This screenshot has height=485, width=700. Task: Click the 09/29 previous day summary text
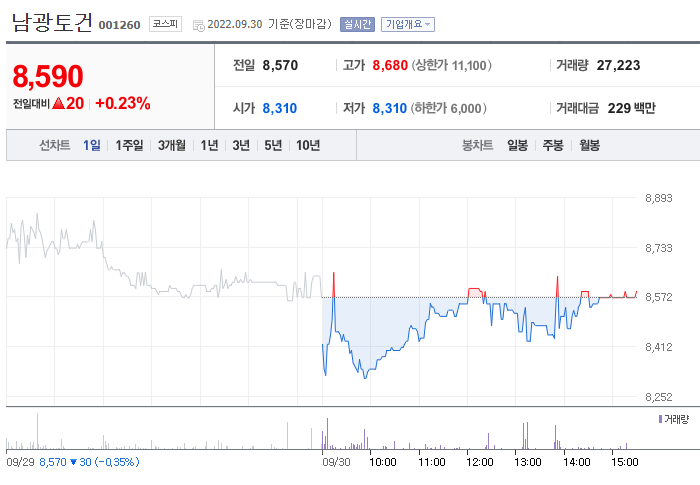pyautogui.click(x=73, y=462)
